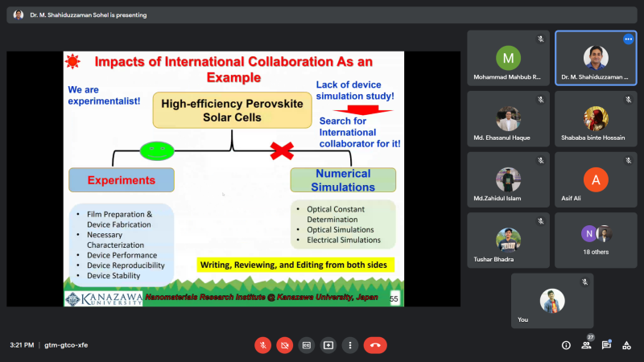Click the Tushar Bhadra tile
The image size is (644, 362).
tap(508, 240)
